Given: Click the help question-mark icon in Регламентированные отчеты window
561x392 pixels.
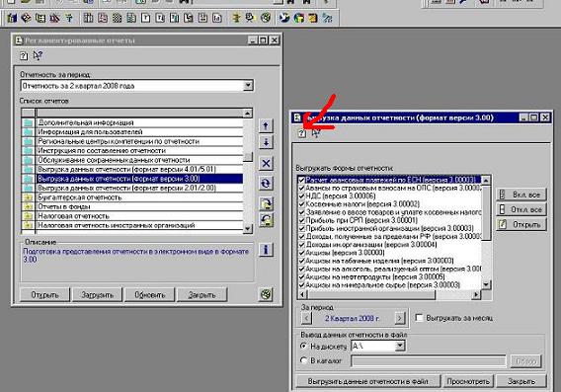Looking at the screenshot, I should point(24,56).
